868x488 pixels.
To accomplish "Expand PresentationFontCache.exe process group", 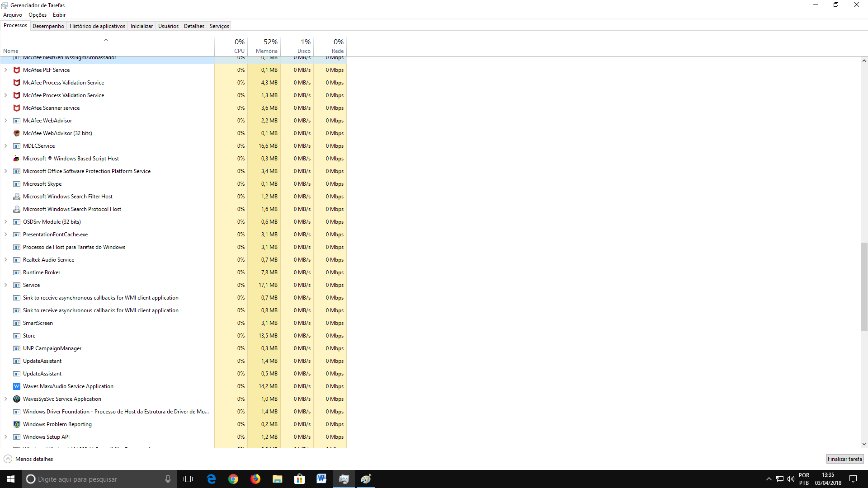I will 5,235.
